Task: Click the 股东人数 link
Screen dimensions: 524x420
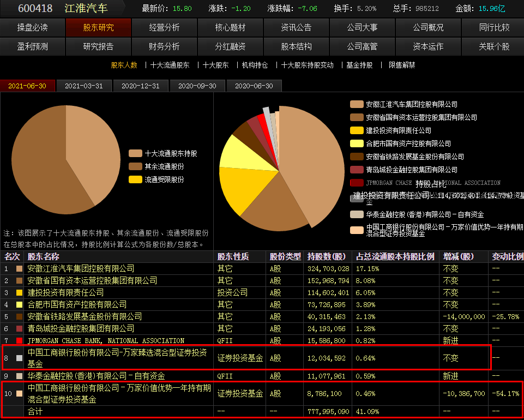Action: click(x=124, y=65)
